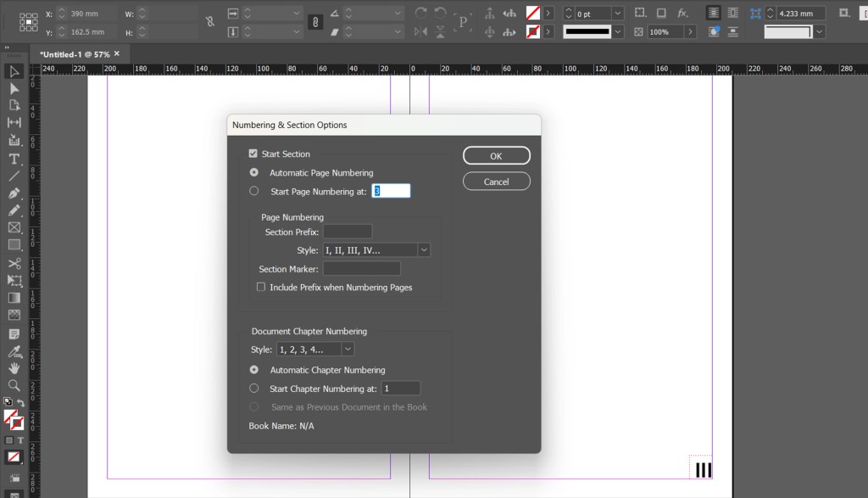
Task: Expand the collapsed tools panel arrows
Action: [x=7, y=48]
